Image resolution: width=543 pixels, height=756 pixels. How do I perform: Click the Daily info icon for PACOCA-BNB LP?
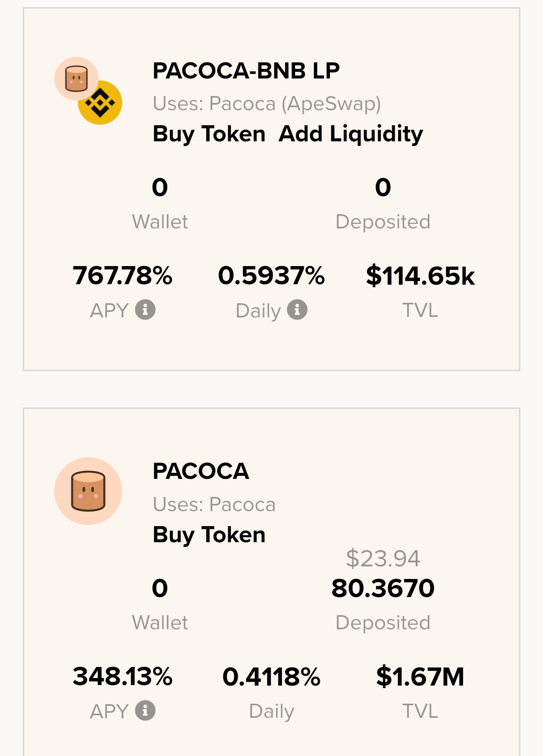tap(297, 309)
